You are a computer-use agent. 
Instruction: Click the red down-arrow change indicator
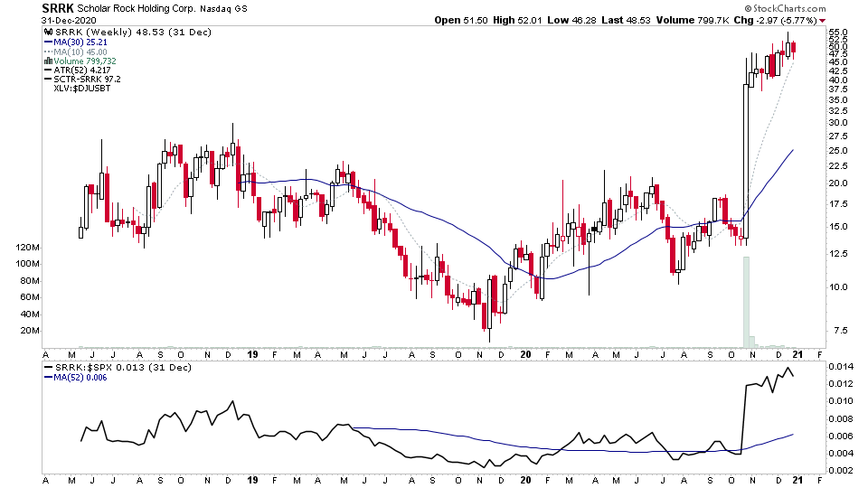(x=822, y=21)
